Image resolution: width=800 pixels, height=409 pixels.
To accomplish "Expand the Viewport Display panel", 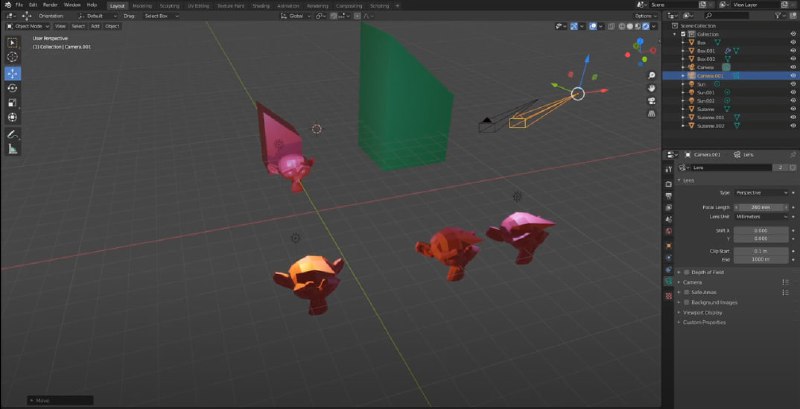I will click(x=703, y=312).
